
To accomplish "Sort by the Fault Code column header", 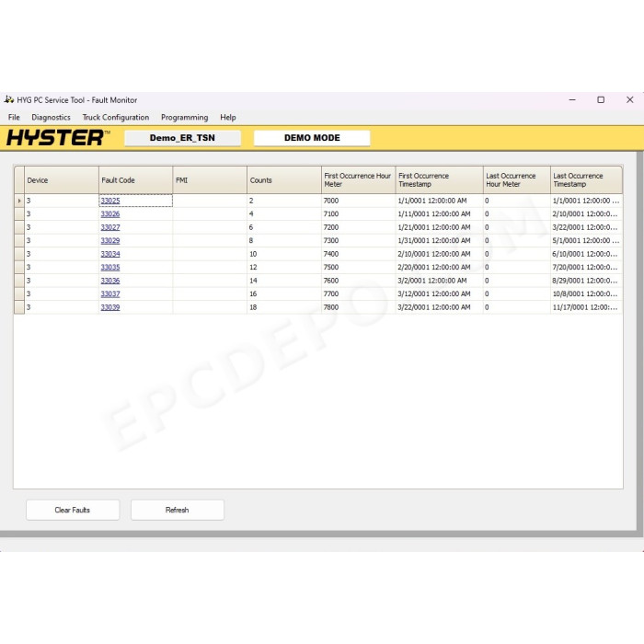I will click(135, 180).
